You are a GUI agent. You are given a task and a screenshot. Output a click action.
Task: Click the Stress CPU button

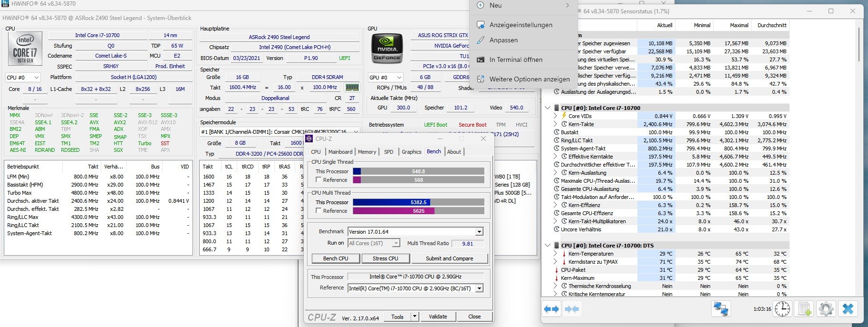(x=386, y=258)
